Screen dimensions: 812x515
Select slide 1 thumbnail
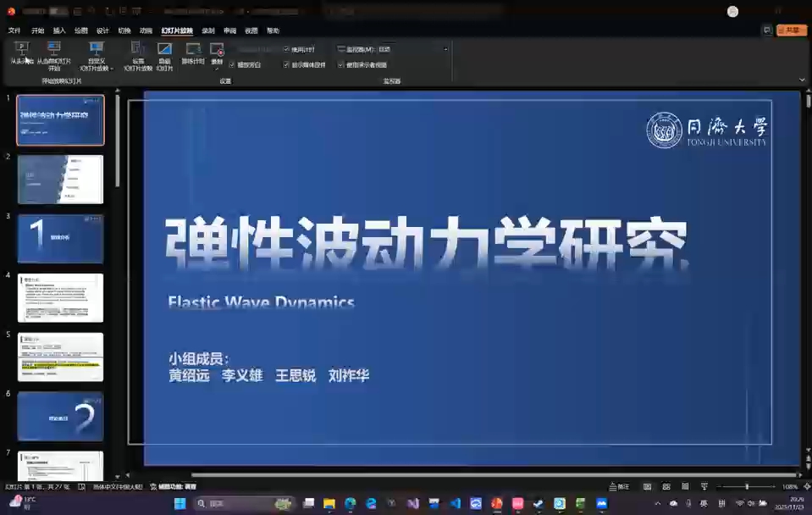click(x=61, y=120)
